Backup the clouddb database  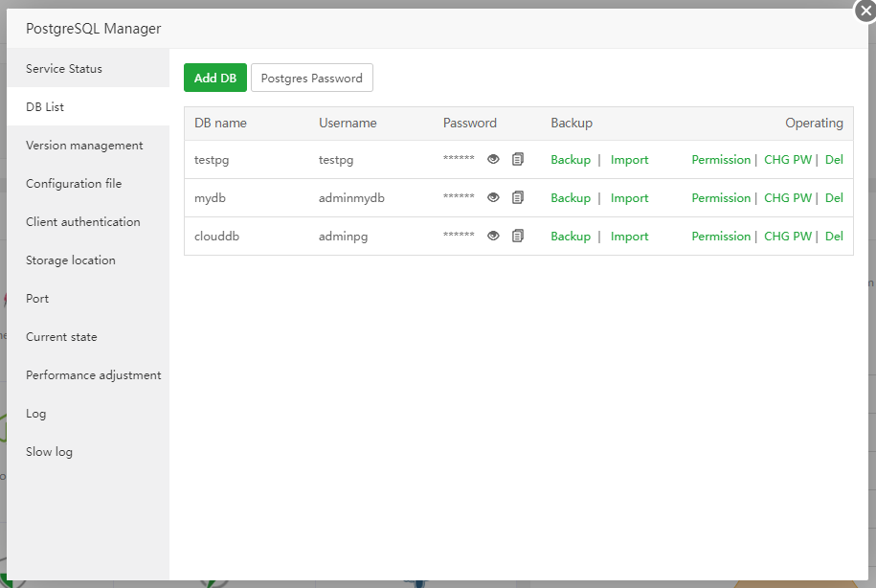571,236
